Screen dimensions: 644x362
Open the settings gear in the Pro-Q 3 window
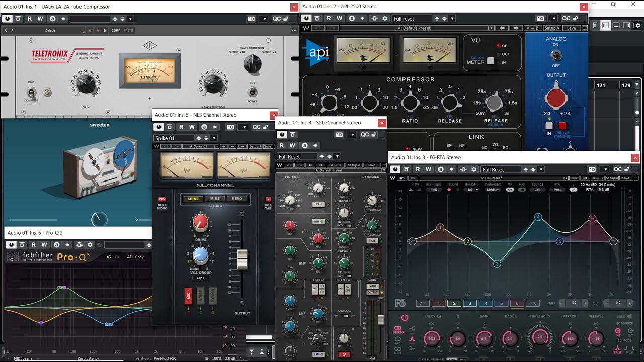pyautogui.click(x=90, y=245)
